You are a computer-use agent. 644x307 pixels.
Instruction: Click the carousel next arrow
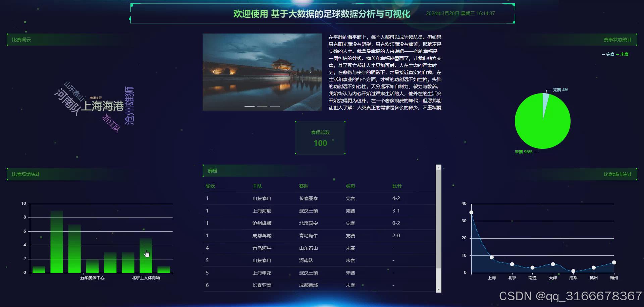(310, 71)
